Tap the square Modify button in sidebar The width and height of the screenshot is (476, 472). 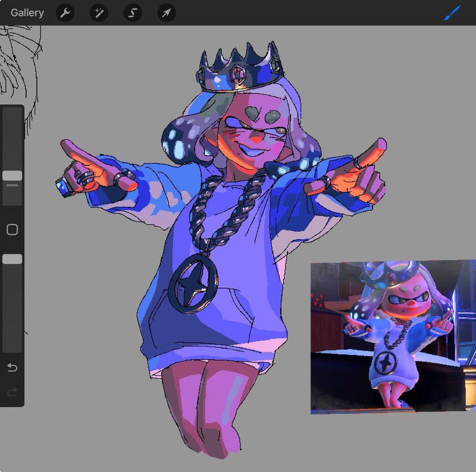[x=12, y=230]
